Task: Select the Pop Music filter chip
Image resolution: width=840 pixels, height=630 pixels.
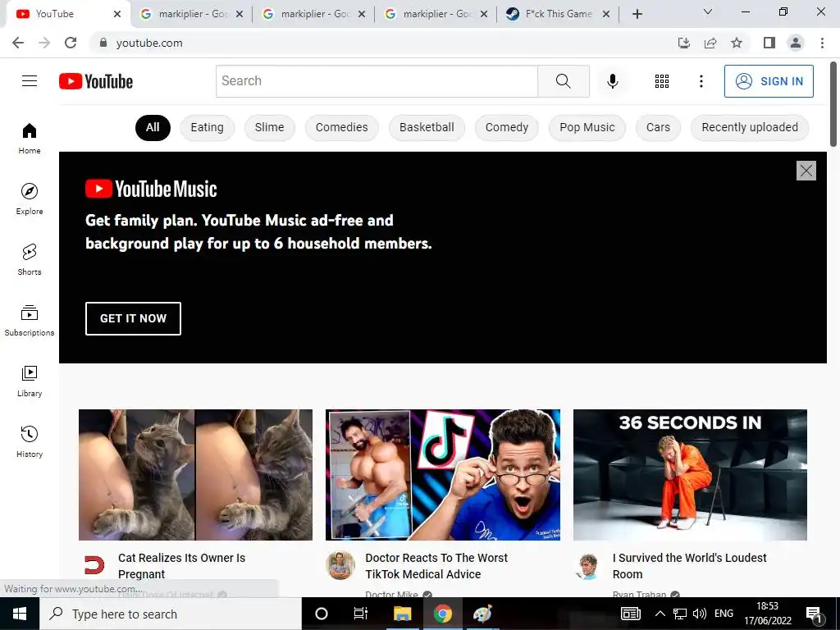Action: [587, 127]
